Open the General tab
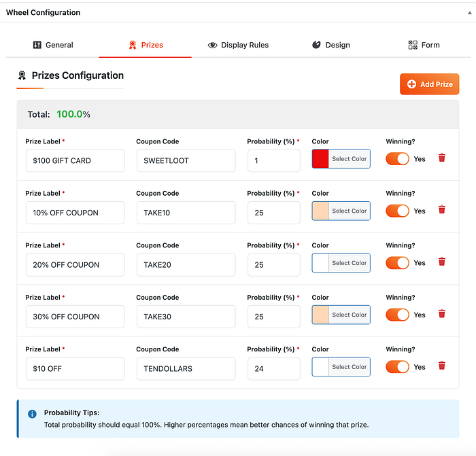 pyautogui.click(x=53, y=45)
